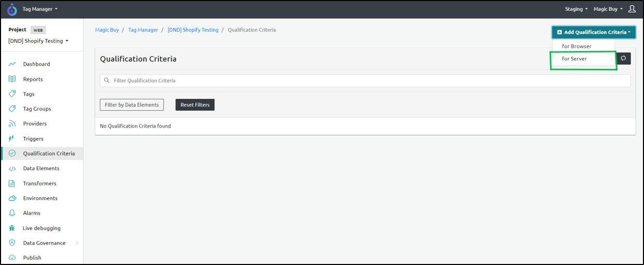Click the Providers signal icon

12,124
